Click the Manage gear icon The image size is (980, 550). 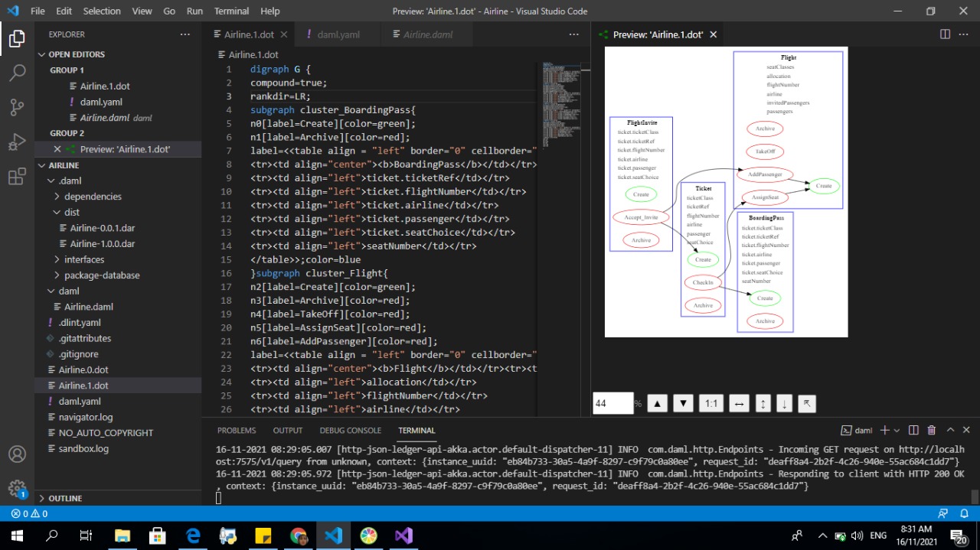tap(17, 488)
